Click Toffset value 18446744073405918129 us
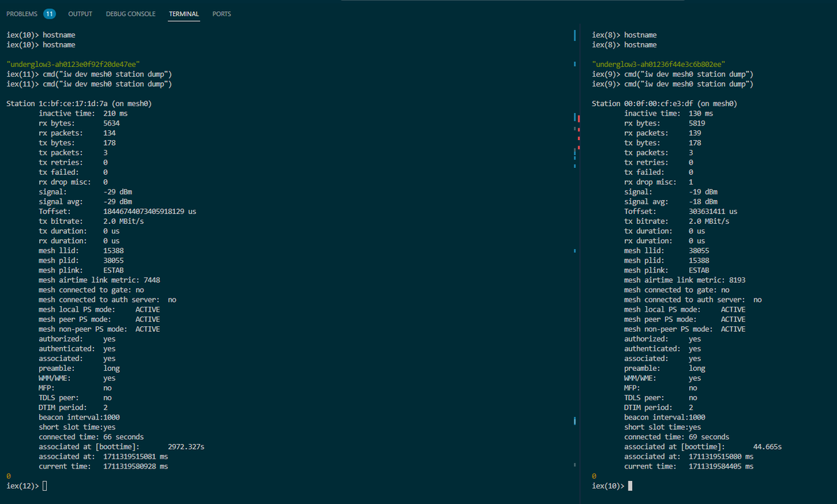 point(149,211)
